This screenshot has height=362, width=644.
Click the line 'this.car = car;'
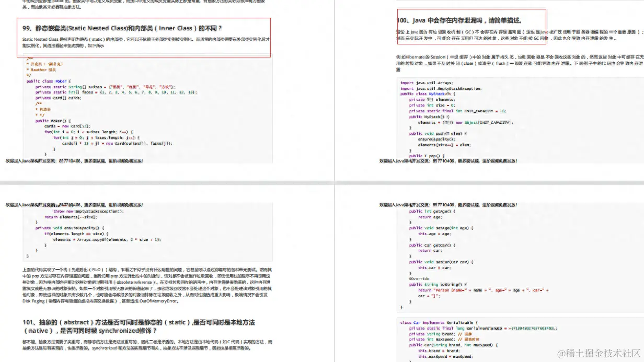(x=434, y=267)
